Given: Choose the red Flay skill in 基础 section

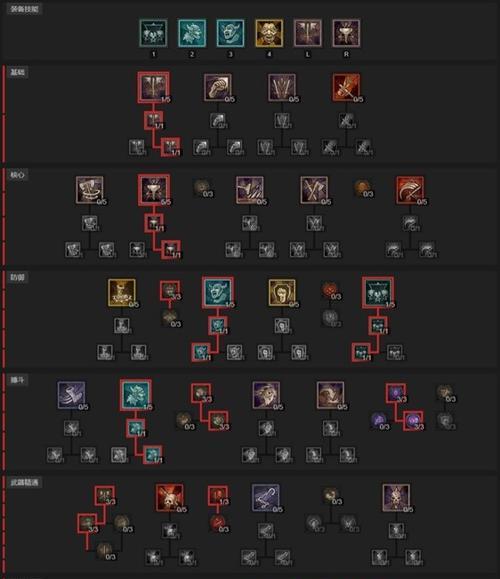Looking at the screenshot, I should click(346, 87).
